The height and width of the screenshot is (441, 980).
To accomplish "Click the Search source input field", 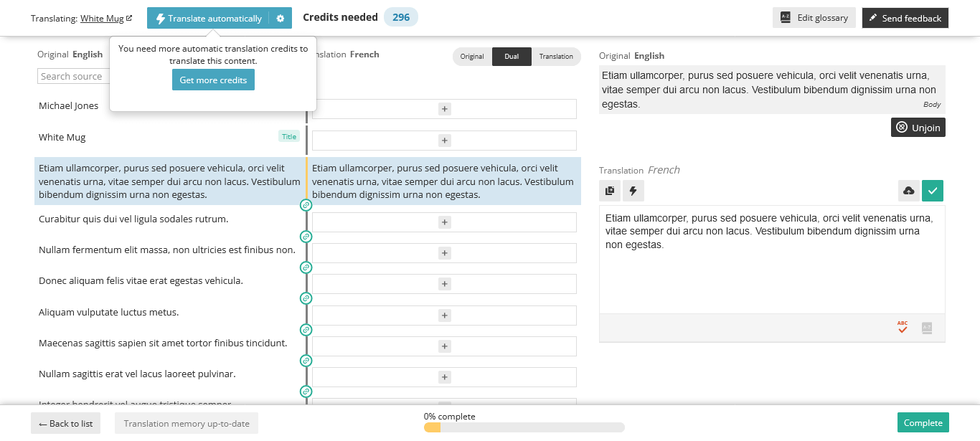I will (72, 77).
